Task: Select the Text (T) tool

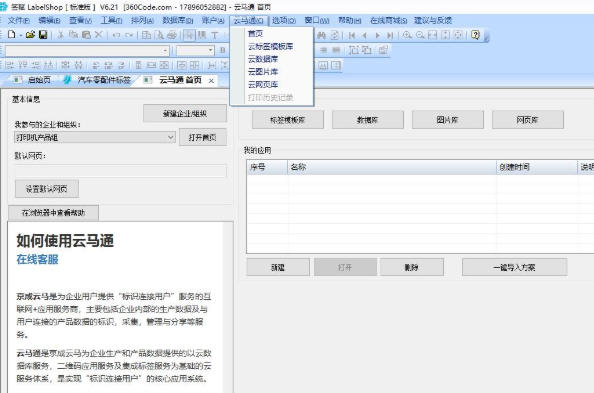Action: pos(214,35)
